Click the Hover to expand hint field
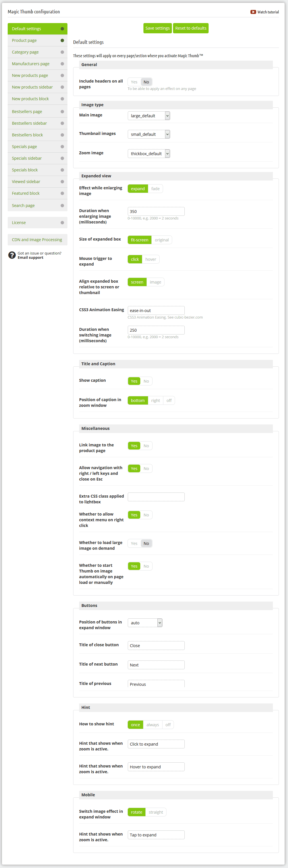The height and width of the screenshot is (868, 288). point(156,767)
